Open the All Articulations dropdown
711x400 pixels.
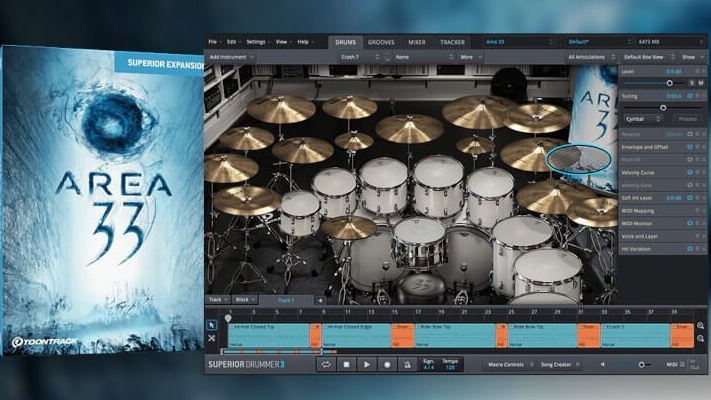591,57
